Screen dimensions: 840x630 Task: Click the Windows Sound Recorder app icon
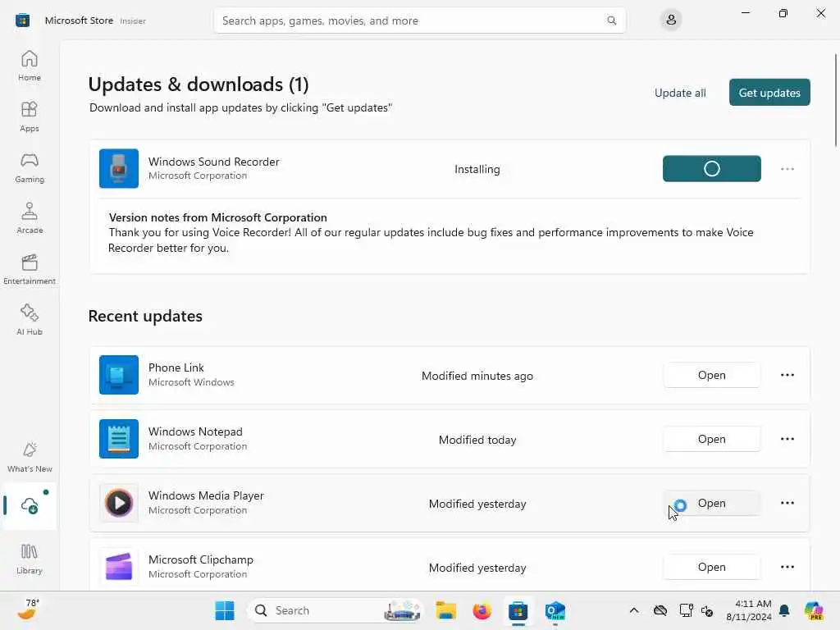tap(119, 169)
